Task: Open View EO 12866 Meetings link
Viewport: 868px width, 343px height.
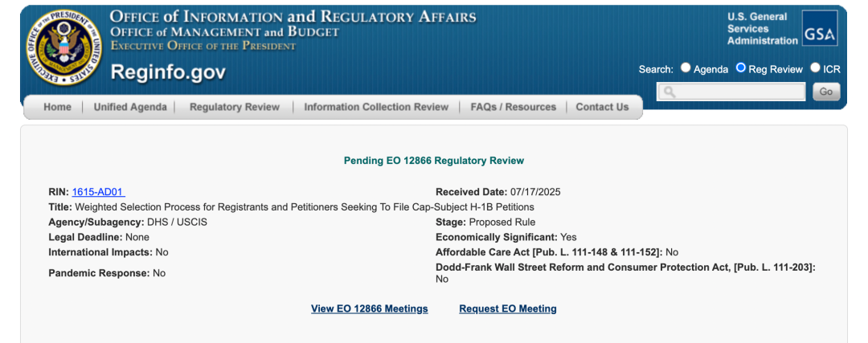Action: click(369, 308)
